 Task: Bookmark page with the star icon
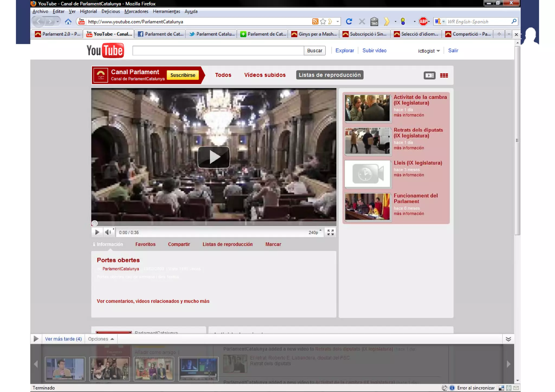323,22
